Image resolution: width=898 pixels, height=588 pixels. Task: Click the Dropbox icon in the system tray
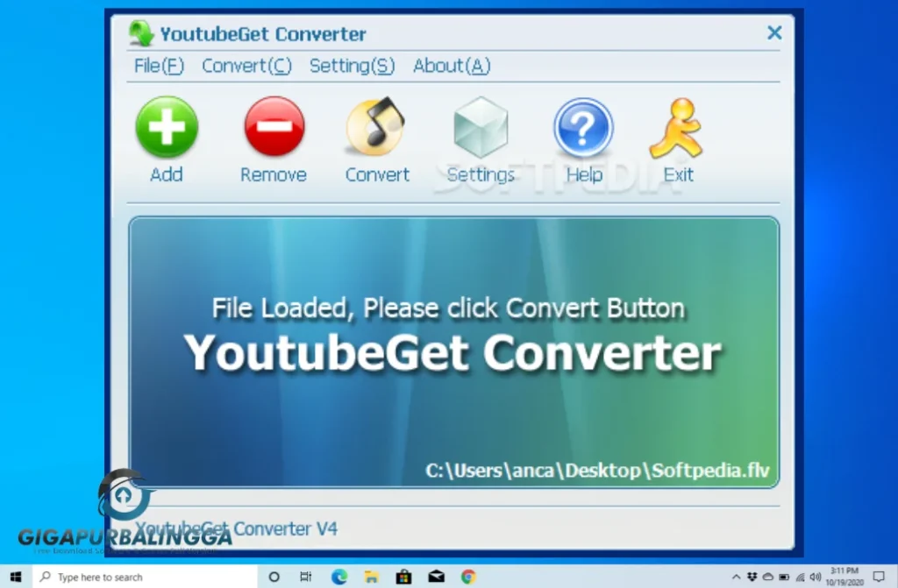tap(752, 577)
